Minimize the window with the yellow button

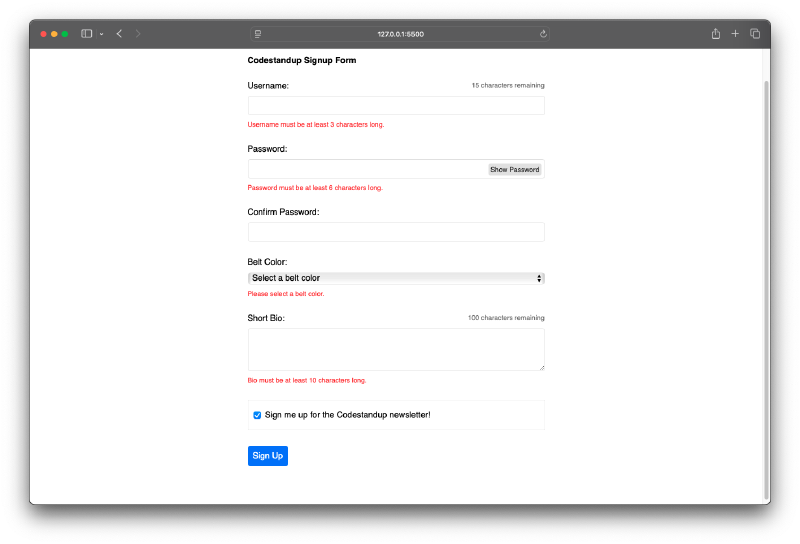[54, 34]
